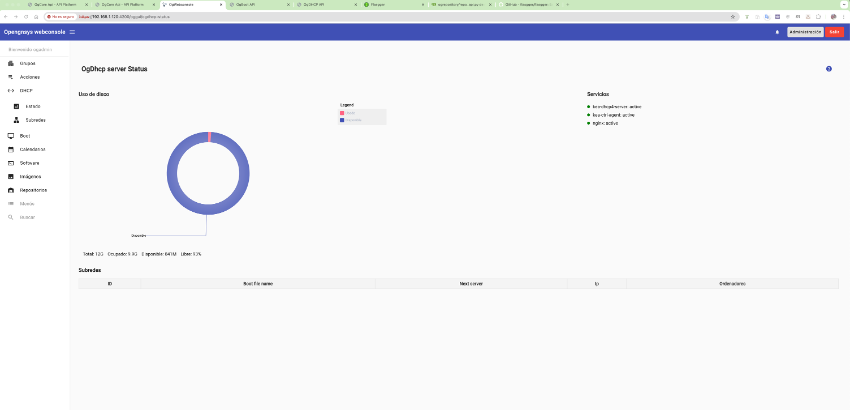Go to Subredes under DHCP
The height and width of the screenshot is (410, 850).
point(35,120)
